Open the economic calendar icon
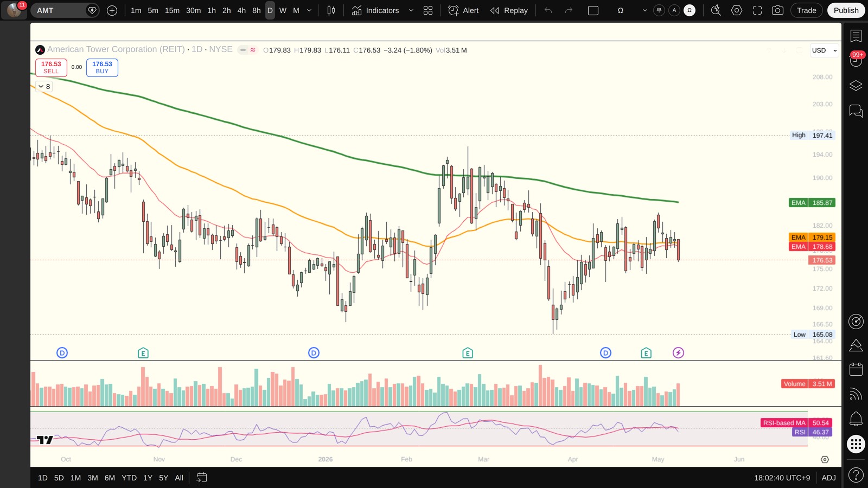Image resolution: width=868 pixels, height=488 pixels. click(x=856, y=369)
